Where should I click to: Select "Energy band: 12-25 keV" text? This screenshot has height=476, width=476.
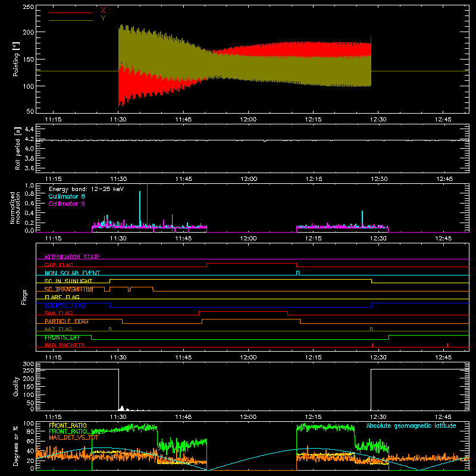(x=86, y=189)
